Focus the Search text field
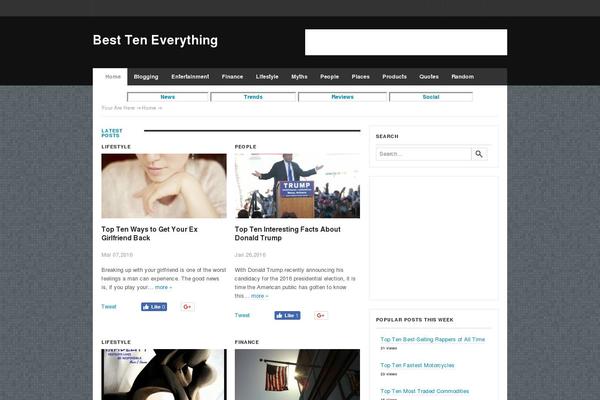This screenshot has width=600, height=400. click(424, 154)
